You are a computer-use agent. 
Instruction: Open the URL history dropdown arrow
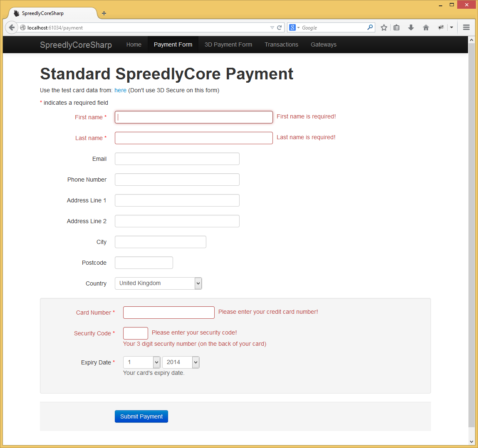272,28
